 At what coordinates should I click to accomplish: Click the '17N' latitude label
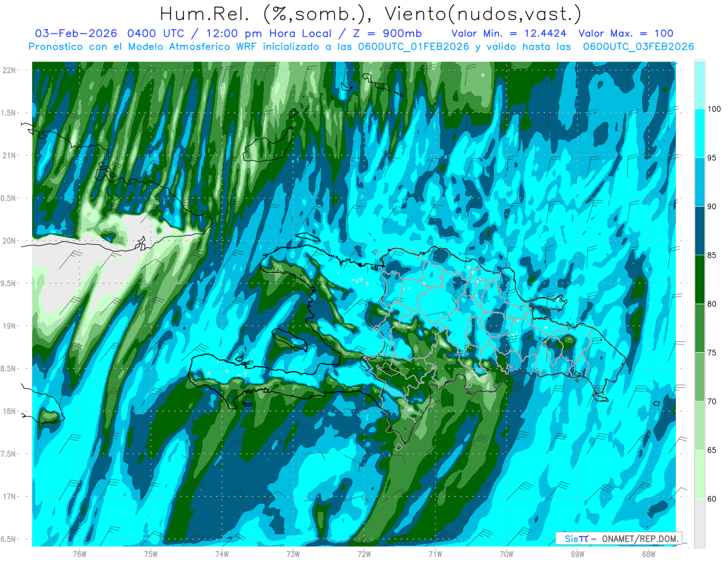9,497
